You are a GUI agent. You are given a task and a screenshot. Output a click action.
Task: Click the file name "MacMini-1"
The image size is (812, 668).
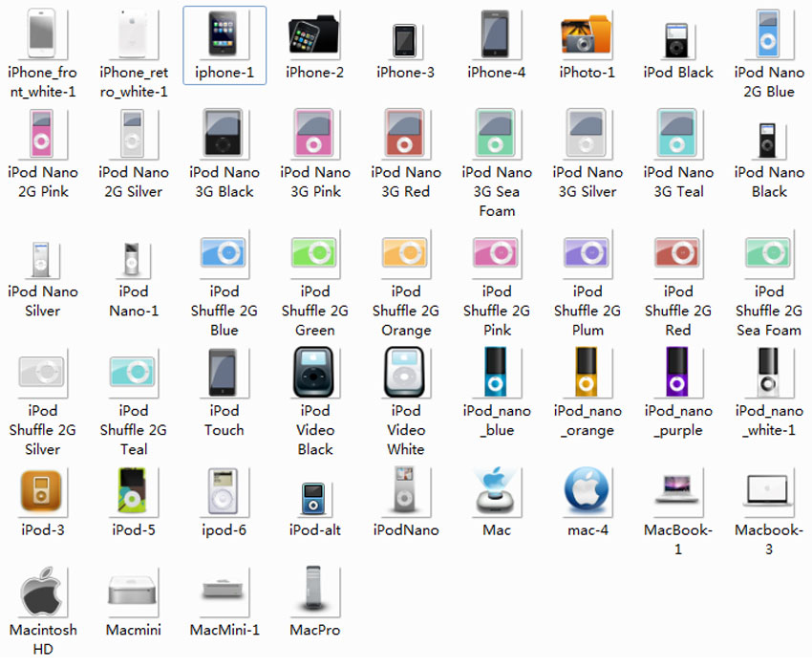[x=224, y=630]
